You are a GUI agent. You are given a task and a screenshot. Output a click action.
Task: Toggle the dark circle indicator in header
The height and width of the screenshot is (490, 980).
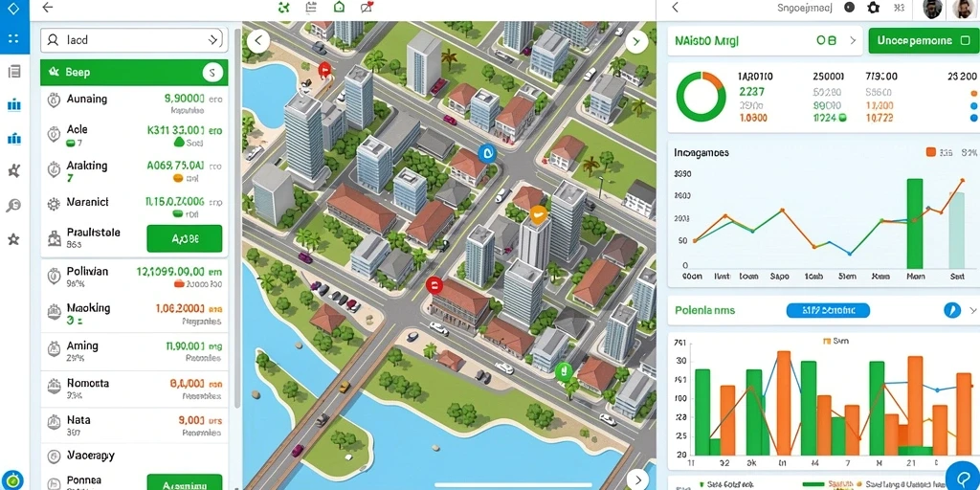(x=849, y=8)
